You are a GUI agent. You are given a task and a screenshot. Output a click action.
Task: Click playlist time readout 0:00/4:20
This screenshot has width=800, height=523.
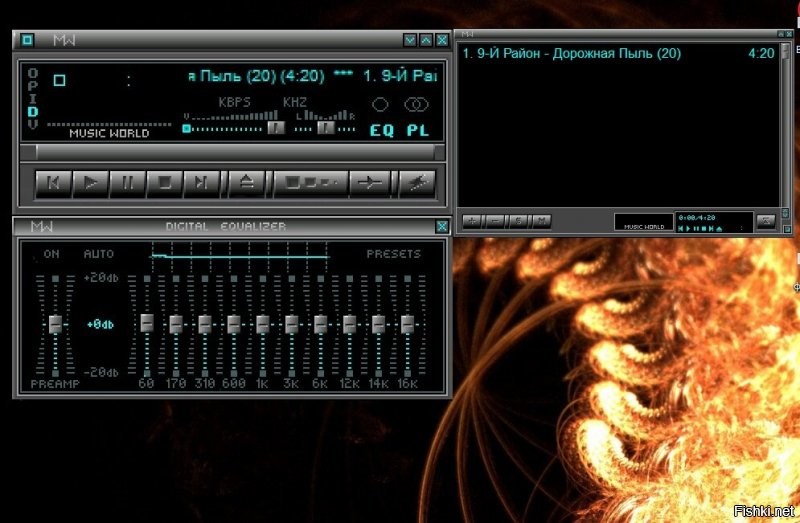point(696,218)
